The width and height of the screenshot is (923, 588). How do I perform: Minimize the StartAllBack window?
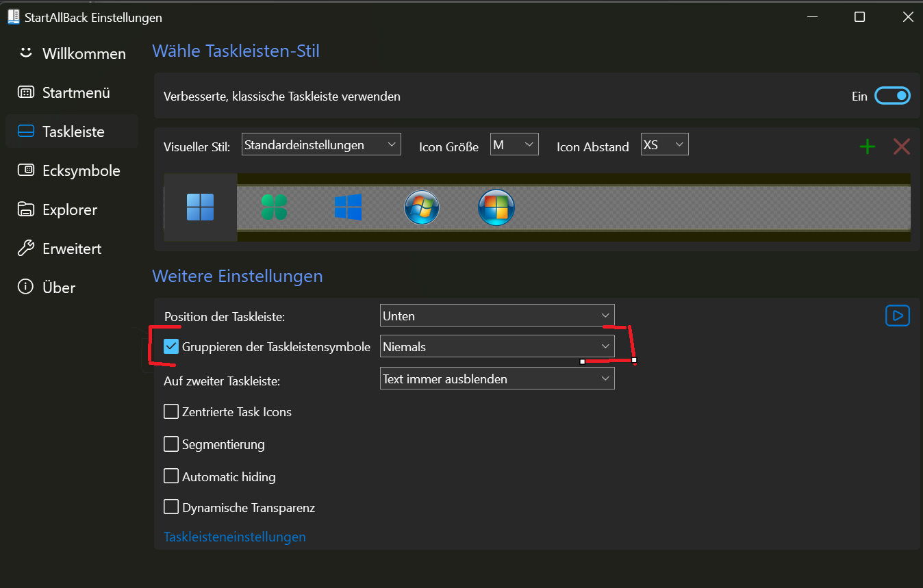pos(812,17)
